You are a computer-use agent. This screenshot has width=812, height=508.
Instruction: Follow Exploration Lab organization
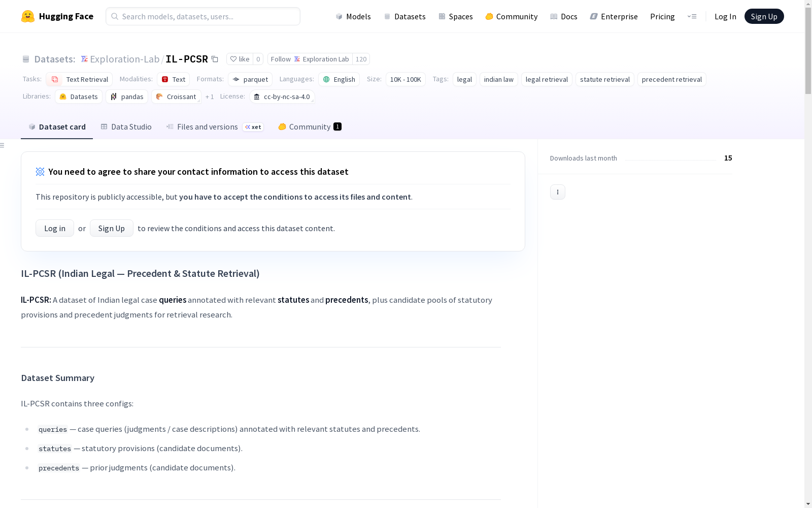pos(310,59)
